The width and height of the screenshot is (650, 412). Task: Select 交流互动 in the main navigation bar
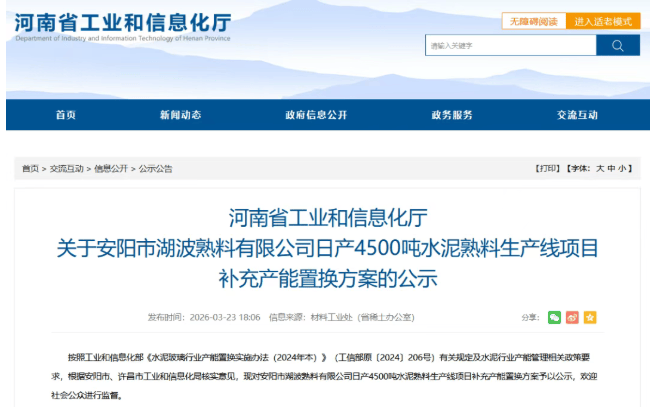(x=577, y=115)
